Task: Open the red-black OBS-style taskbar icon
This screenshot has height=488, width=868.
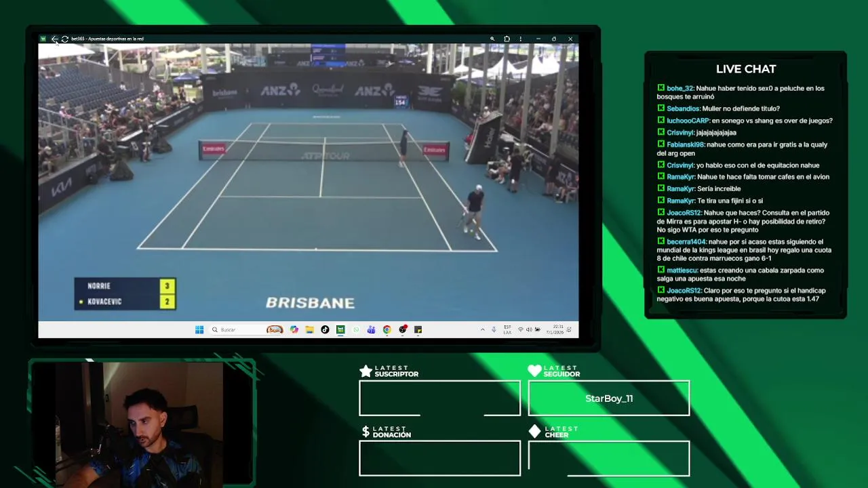Action: (x=403, y=329)
